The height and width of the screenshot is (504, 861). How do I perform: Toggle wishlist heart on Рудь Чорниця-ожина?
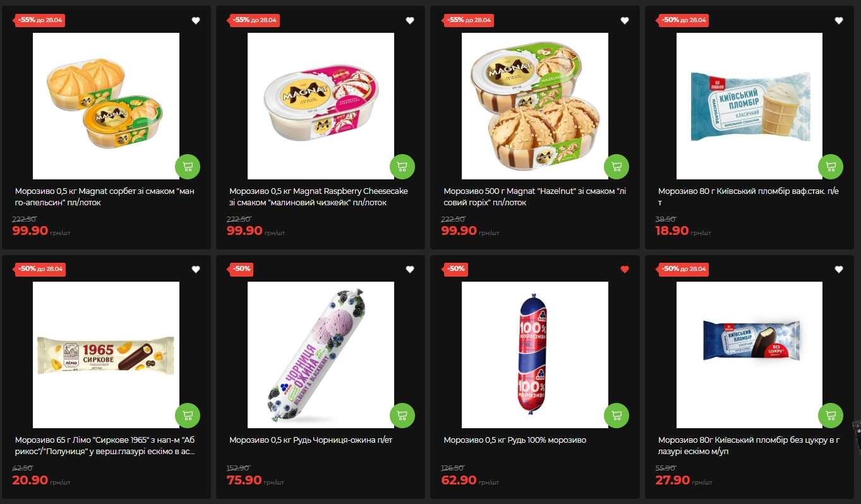pyautogui.click(x=410, y=269)
